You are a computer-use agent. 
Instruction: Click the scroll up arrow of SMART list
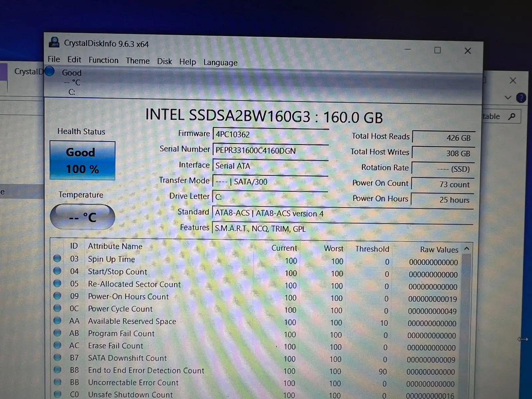(467, 249)
